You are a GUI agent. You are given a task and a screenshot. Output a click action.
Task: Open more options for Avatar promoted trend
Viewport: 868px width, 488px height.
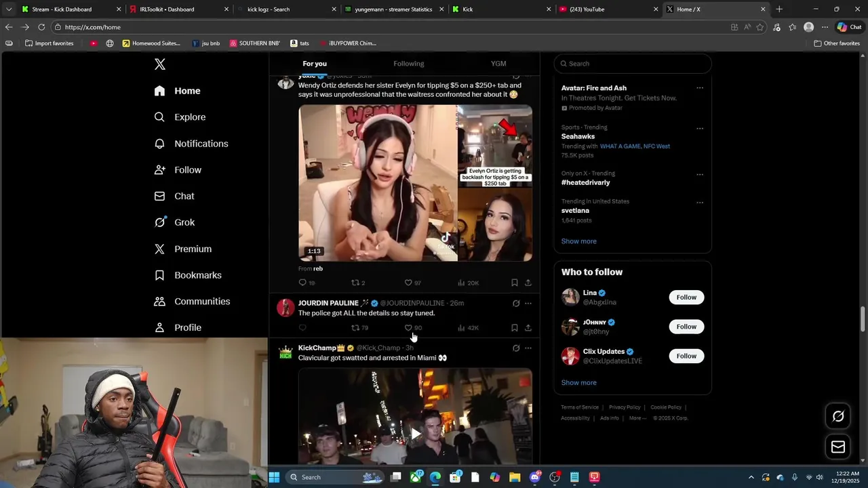700,88
